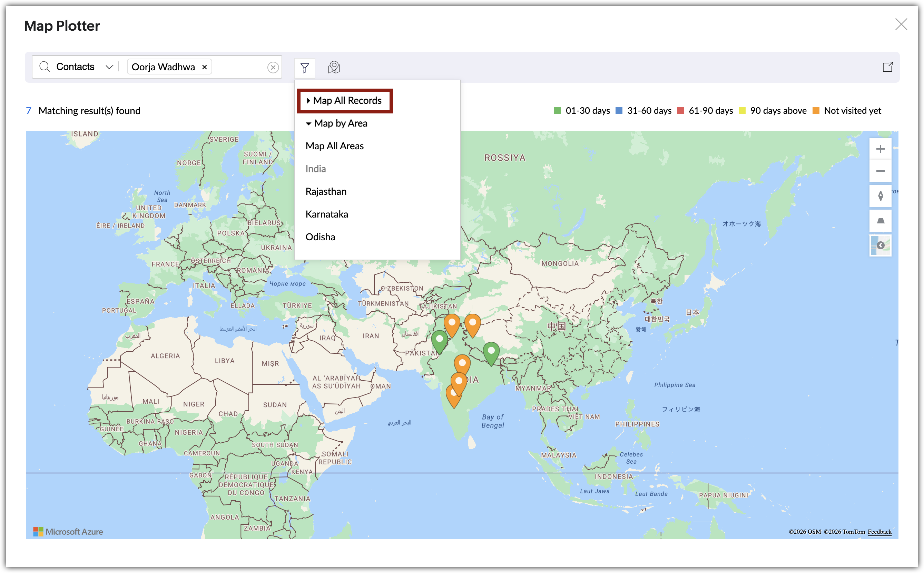Select Karnataka in area list

[326, 214]
